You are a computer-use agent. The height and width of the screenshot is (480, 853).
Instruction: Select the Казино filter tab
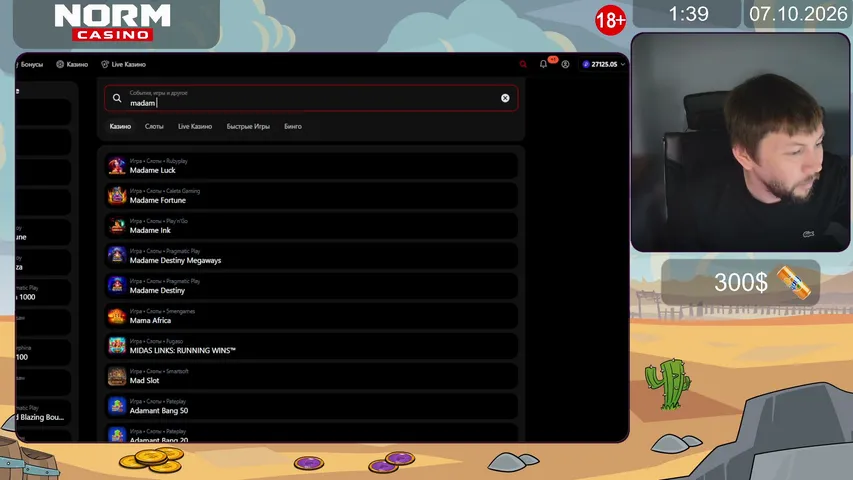120,126
